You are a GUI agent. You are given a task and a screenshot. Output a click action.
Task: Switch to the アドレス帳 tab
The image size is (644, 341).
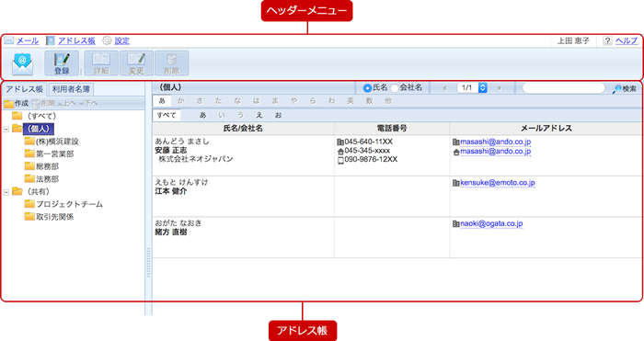tap(25, 89)
